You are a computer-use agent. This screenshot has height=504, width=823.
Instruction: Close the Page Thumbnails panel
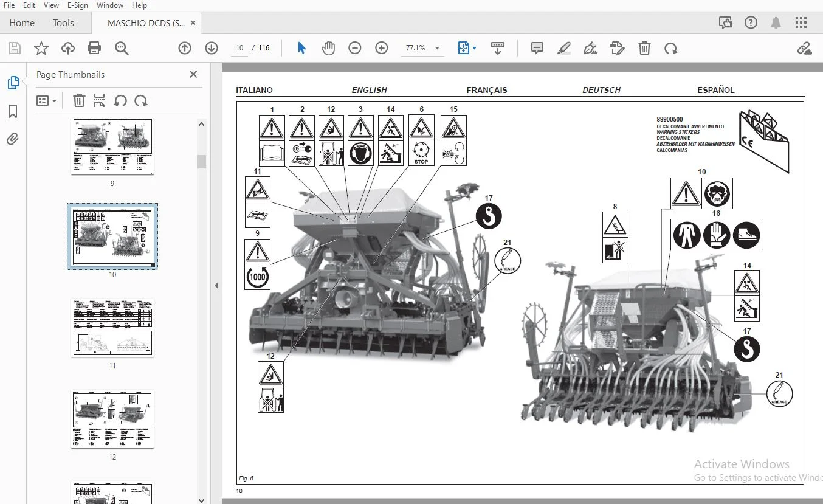coord(193,74)
